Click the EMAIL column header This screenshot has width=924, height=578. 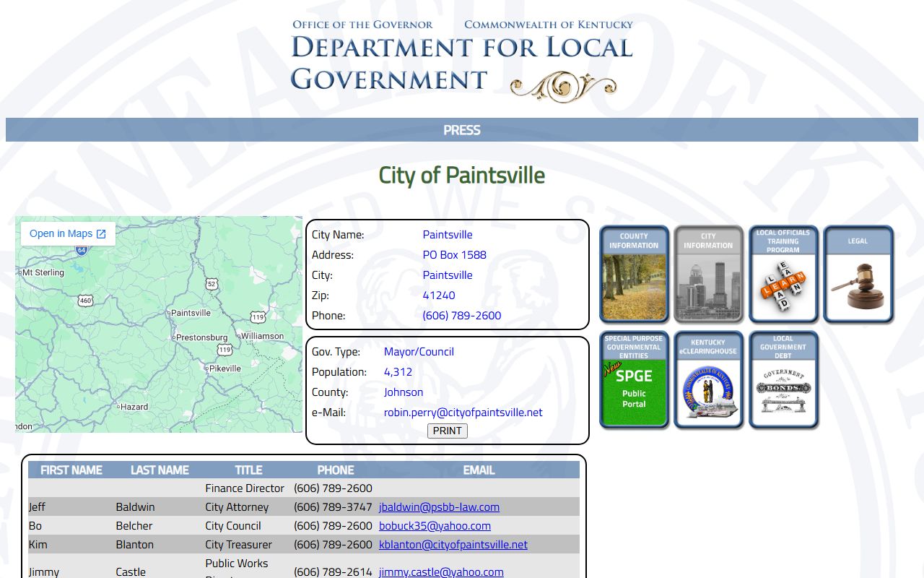(479, 470)
